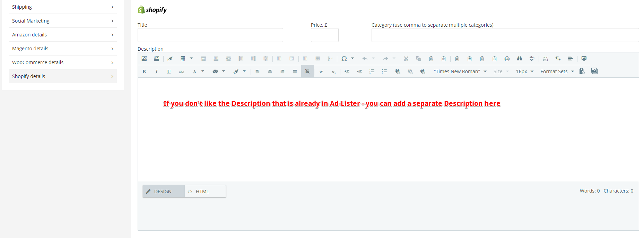This screenshot has width=644, height=238.
Task: Toggle bulleted list
Action: [x=384, y=71]
